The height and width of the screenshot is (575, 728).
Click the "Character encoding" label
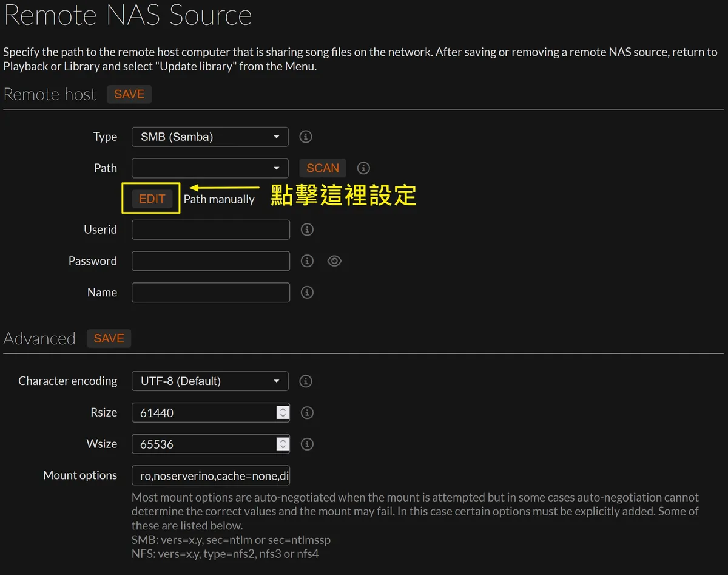pos(68,381)
